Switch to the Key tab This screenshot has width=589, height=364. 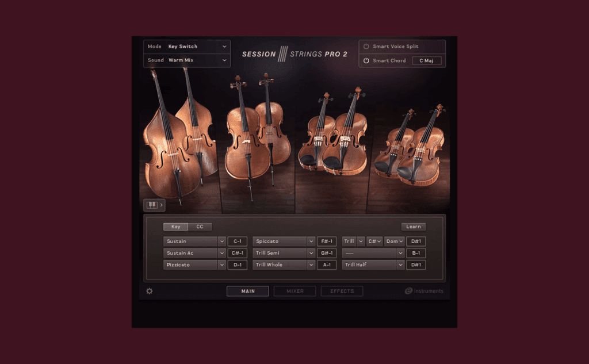[x=176, y=227]
